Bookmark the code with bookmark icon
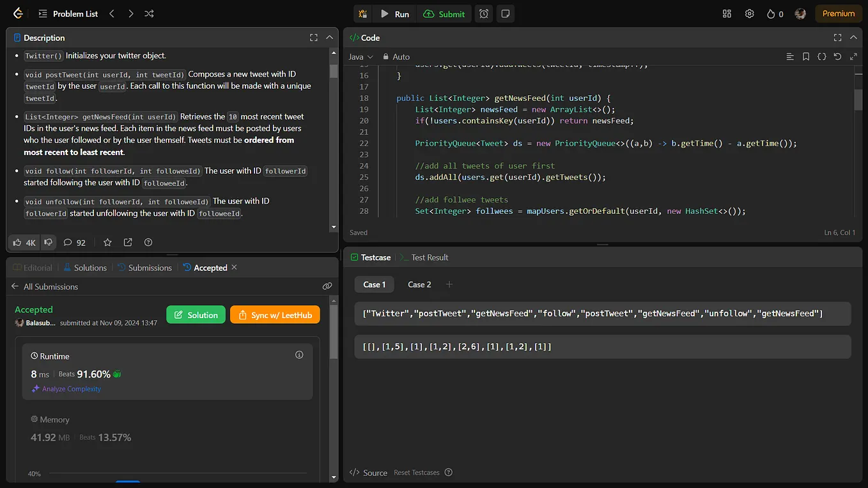The height and width of the screenshot is (488, 868). point(806,57)
